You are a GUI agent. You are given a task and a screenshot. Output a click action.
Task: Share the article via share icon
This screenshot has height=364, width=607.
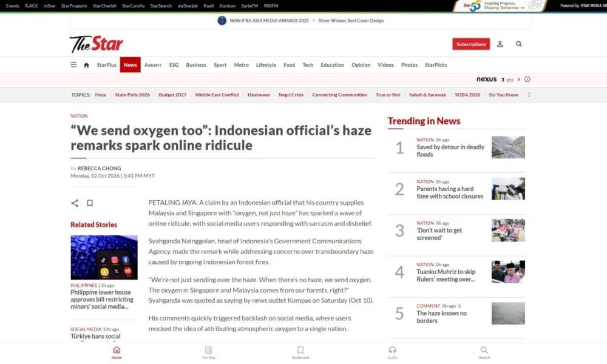coord(75,203)
